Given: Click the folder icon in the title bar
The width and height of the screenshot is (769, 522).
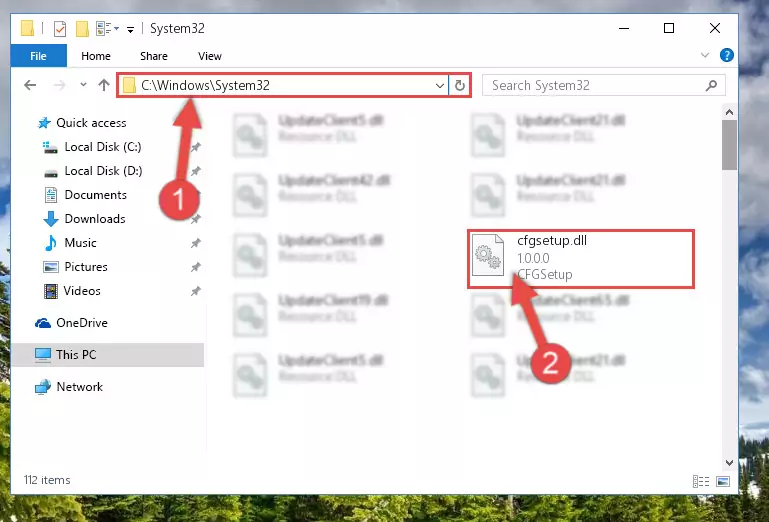Looking at the screenshot, I should pos(27,28).
